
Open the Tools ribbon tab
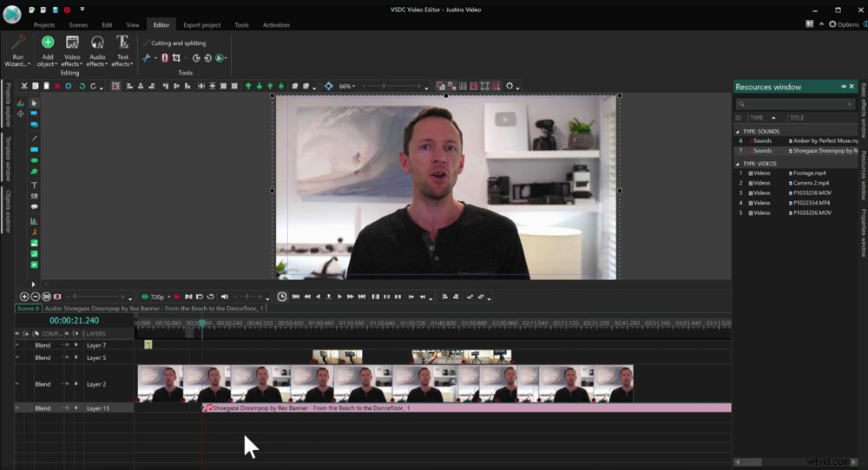[x=241, y=25]
